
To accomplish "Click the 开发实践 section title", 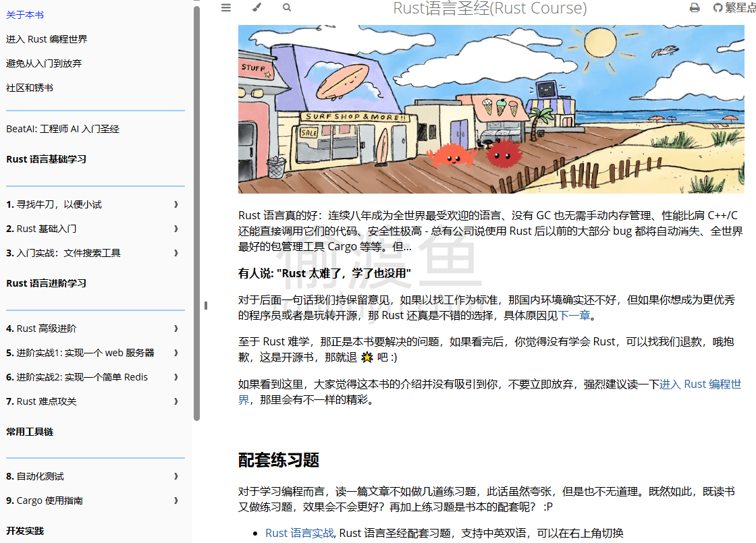I will tap(25, 531).
